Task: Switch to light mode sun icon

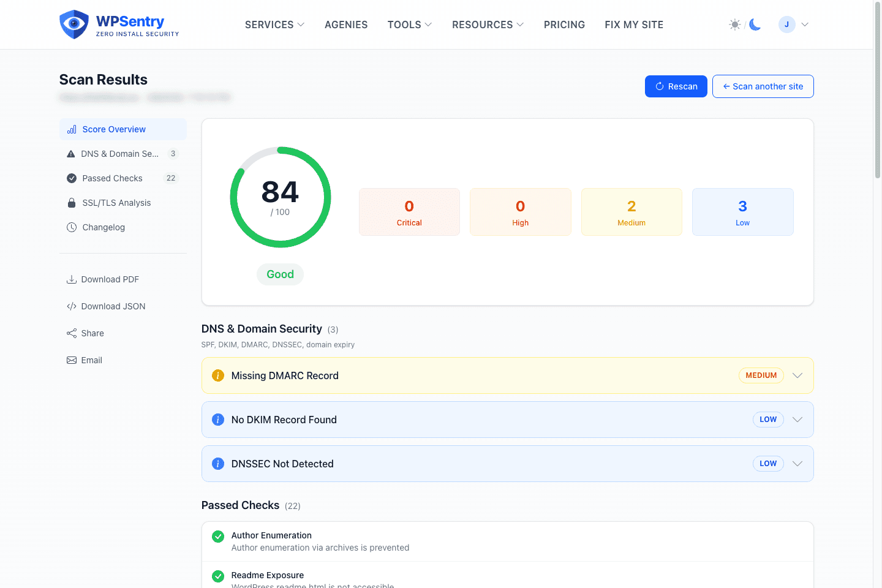Action: 735,24
